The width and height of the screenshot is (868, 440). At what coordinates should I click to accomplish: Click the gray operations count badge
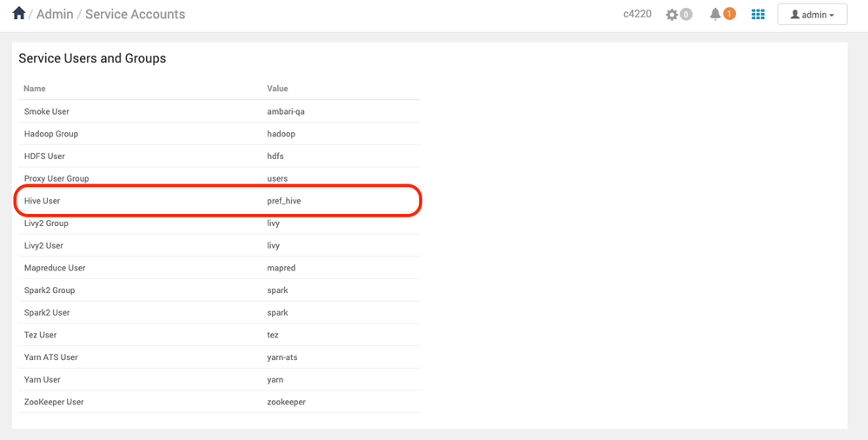pyautogui.click(x=686, y=15)
